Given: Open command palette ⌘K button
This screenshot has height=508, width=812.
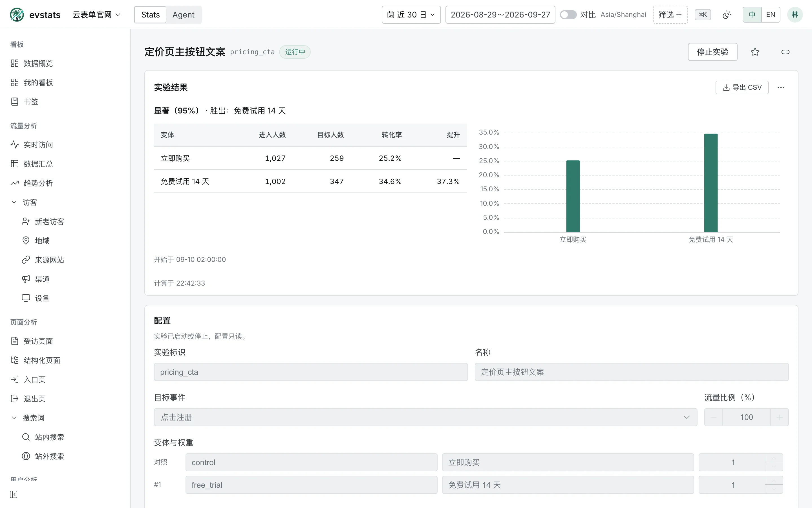Looking at the screenshot, I should [703, 15].
